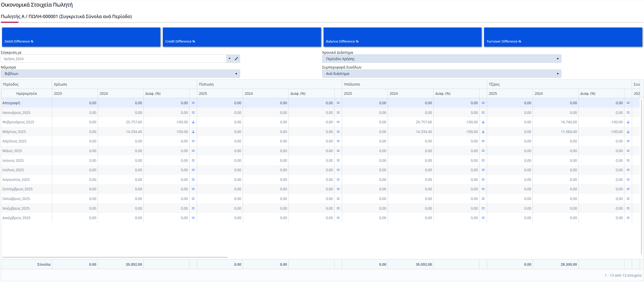Select the Δεκέμβριος 2025 row label
The height and width of the screenshot is (282, 644).
pos(17,218)
